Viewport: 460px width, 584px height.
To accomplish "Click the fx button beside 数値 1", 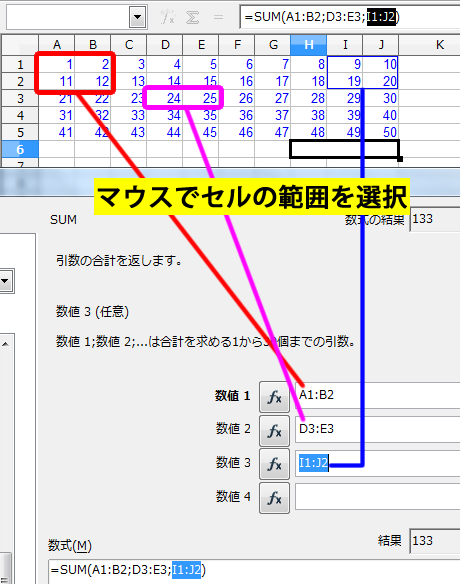I will point(275,397).
